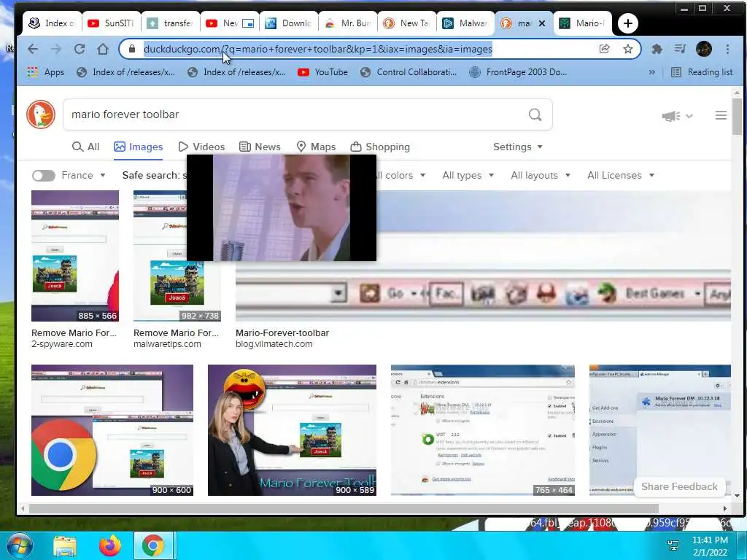747x560 pixels.
Task: Open Windows Explorer from the taskbar
Action: click(x=65, y=545)
